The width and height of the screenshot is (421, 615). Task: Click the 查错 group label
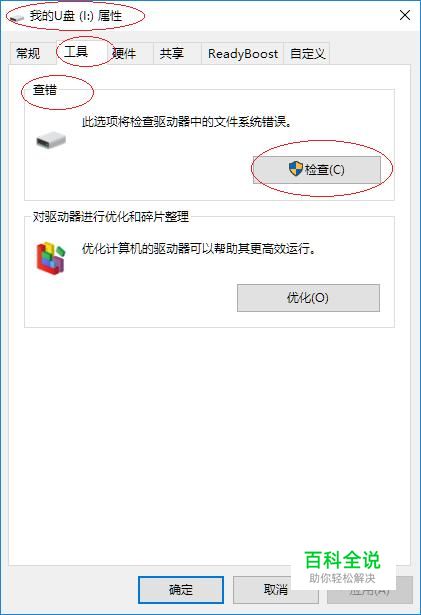pyautogui.click(x=45, y=90)
